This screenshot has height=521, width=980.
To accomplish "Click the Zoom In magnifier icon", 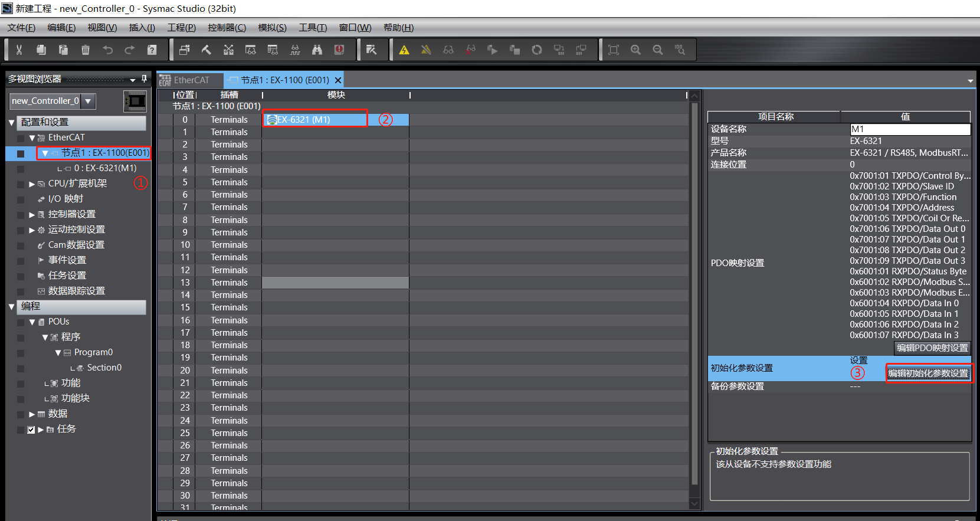I will tap(635, 50).
